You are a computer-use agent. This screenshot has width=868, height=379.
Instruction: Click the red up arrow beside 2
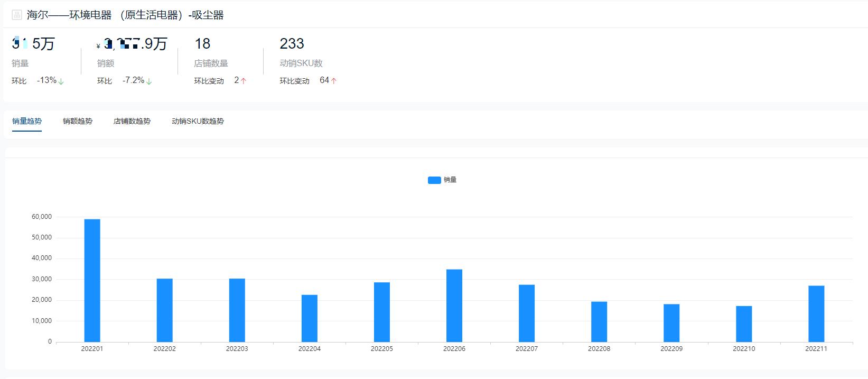(244, 81)
